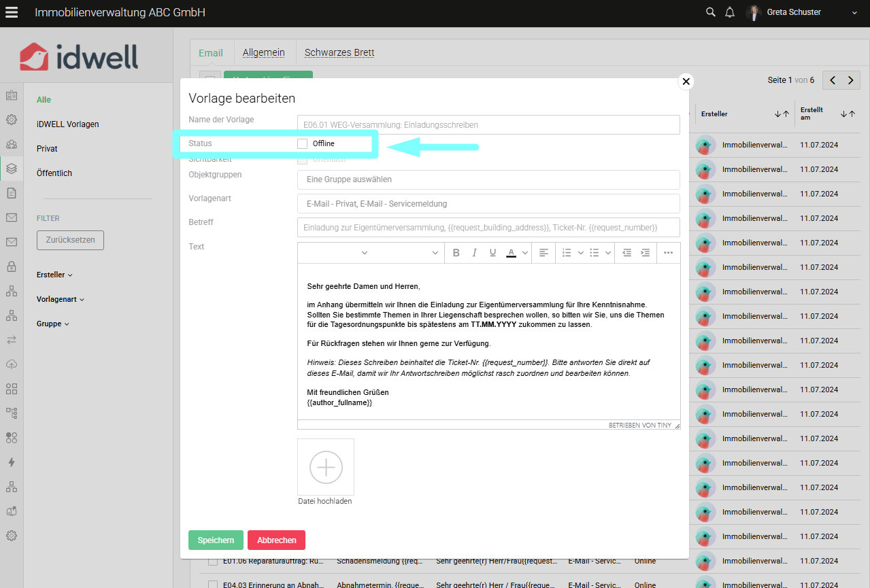Screen dimensions: 870x588
Task: Click the Speichern button
Action: [216, 540]
